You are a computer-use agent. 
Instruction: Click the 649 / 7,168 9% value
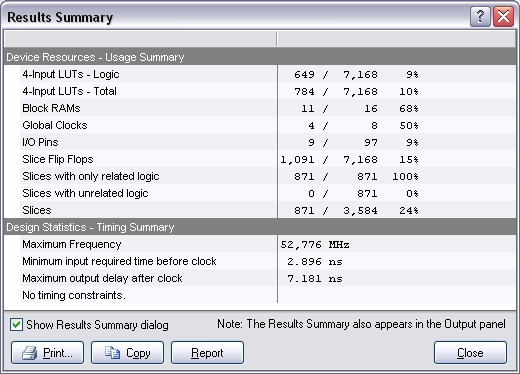tap(356, 75)
